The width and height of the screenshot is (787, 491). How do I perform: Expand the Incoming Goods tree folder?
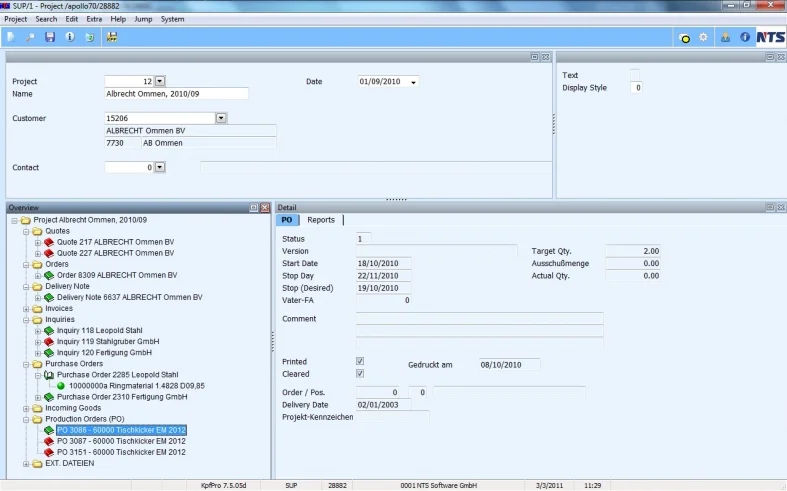26,409
